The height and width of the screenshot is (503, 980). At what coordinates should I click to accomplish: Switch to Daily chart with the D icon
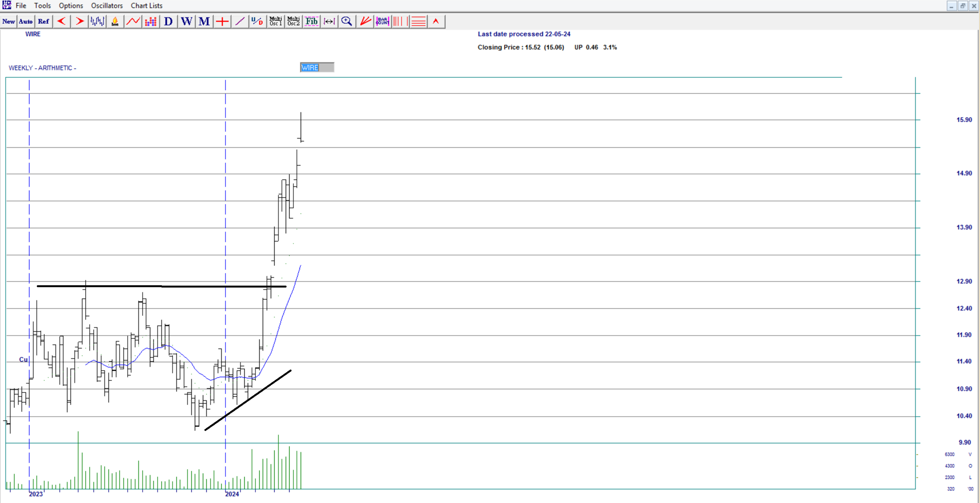tap(168, 21)
